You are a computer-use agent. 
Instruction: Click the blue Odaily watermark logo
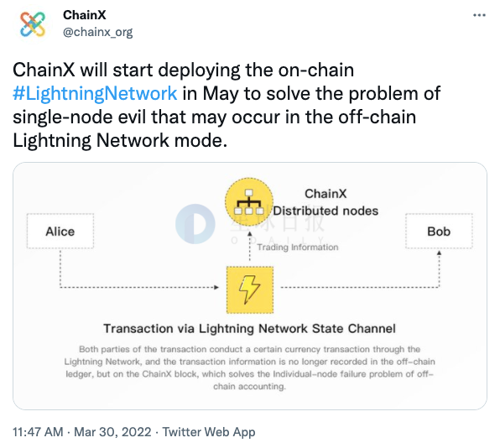click(x=195, y=224)
